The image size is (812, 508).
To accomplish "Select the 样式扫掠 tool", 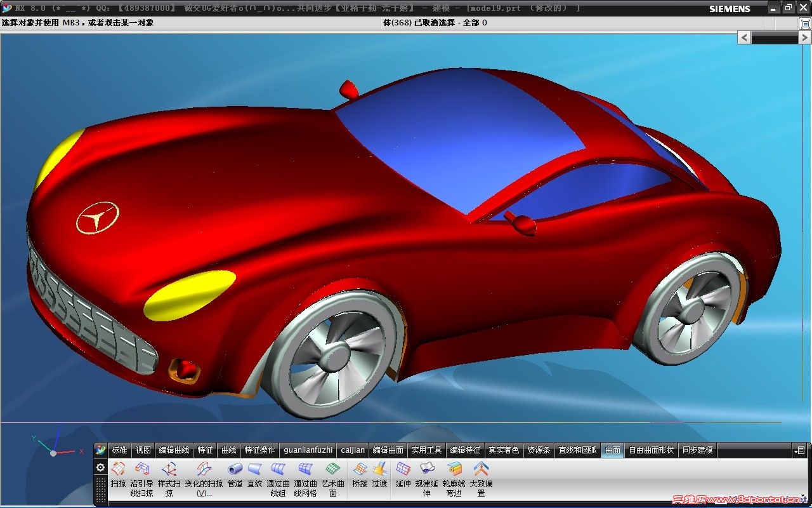I will (x=169, y=478).
